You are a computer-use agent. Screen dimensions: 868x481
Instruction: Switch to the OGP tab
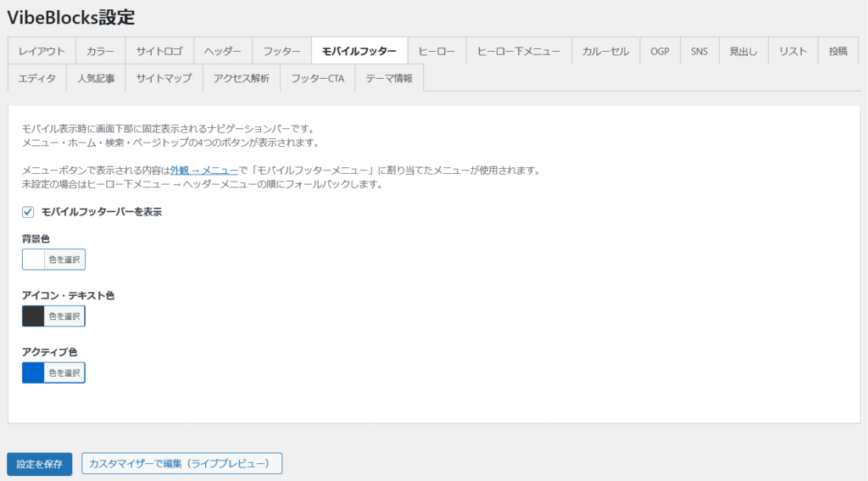[x=659, y=51]
